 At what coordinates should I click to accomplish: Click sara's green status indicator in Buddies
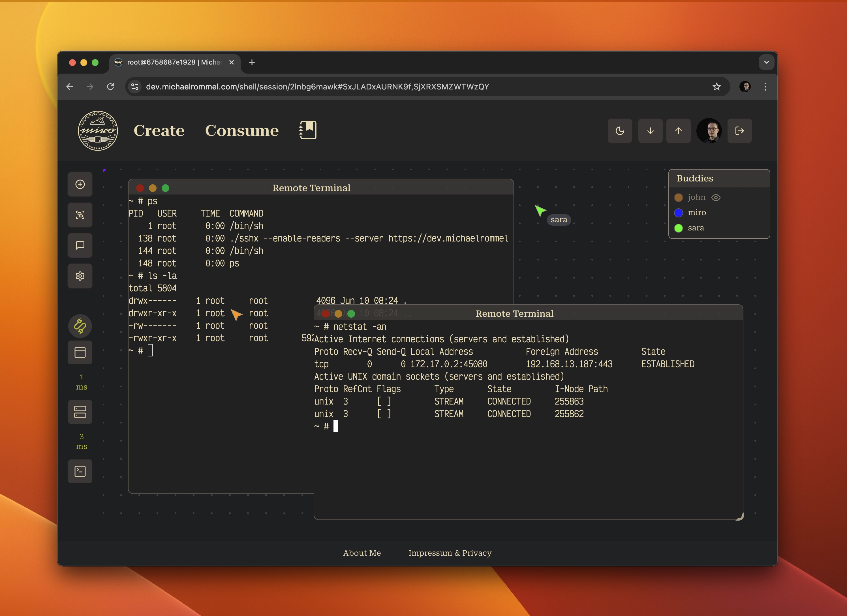click(x=679, y=228)
